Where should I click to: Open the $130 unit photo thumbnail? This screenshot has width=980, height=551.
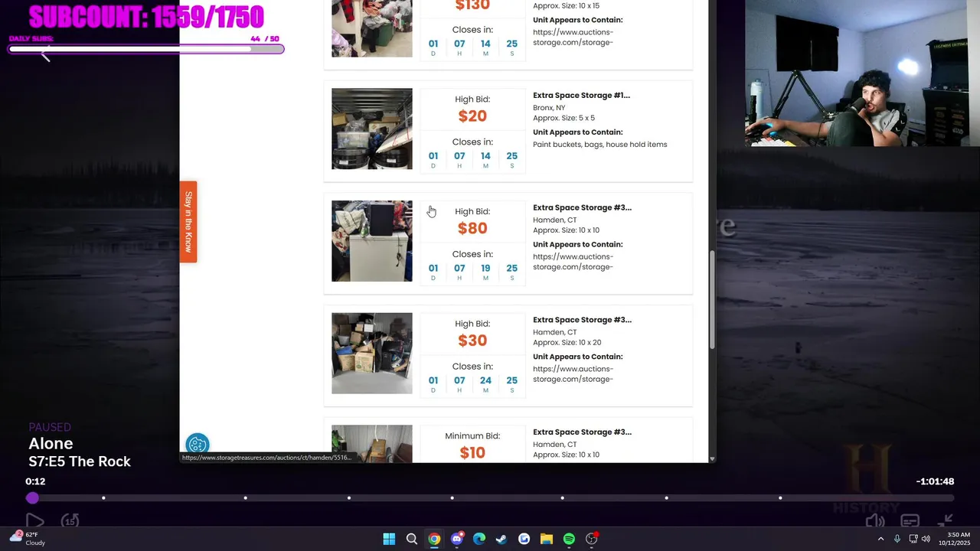371,28
